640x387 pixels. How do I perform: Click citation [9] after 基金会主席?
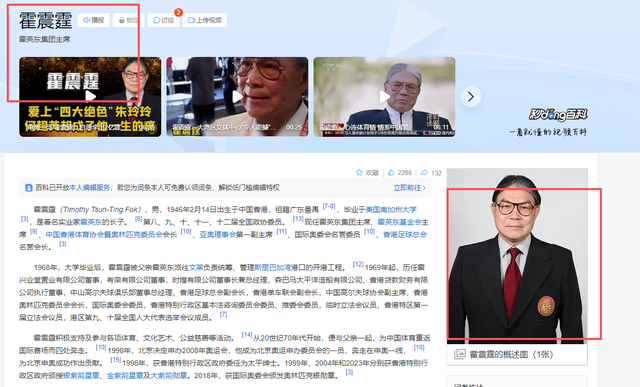point(33,231)
